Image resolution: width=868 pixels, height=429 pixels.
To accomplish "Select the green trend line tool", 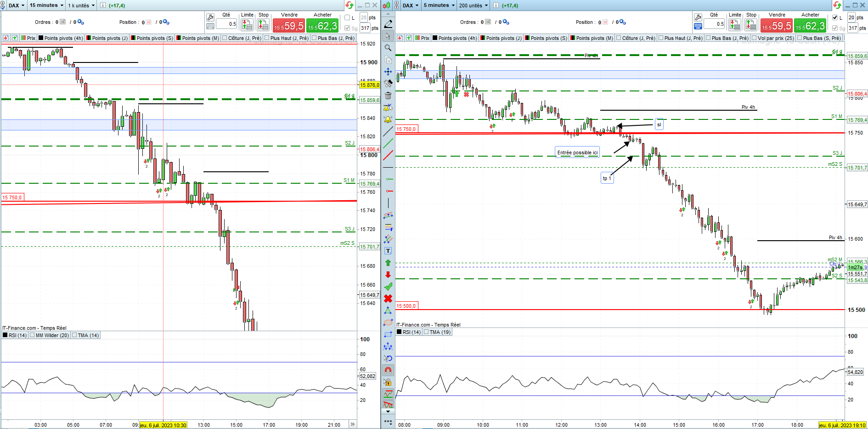I will pos(388,143).
